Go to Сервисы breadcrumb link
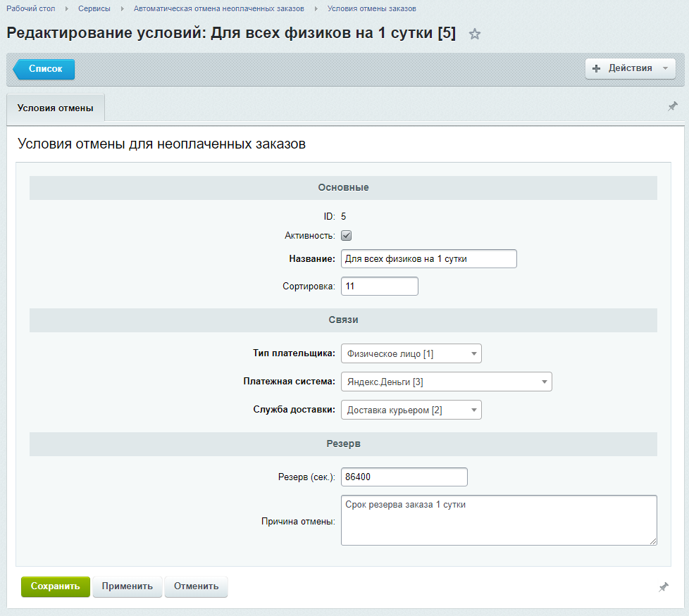This screenshot has width=689, height=616. click(94, 8)
